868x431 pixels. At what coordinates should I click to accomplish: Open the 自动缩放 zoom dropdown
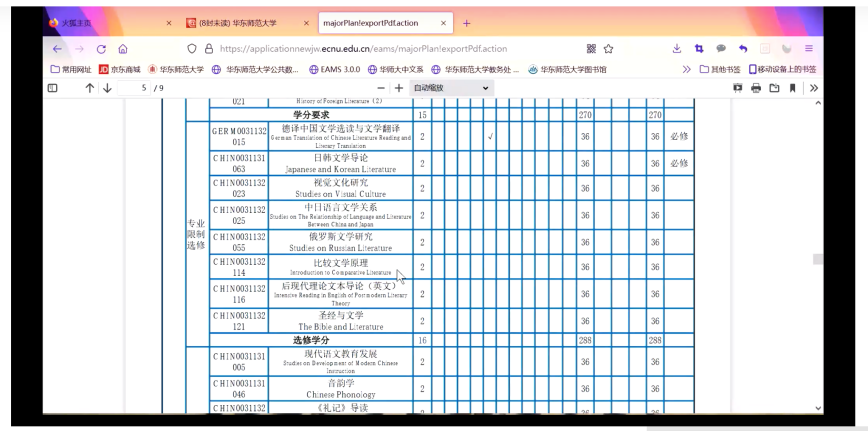tap(452, 88)
